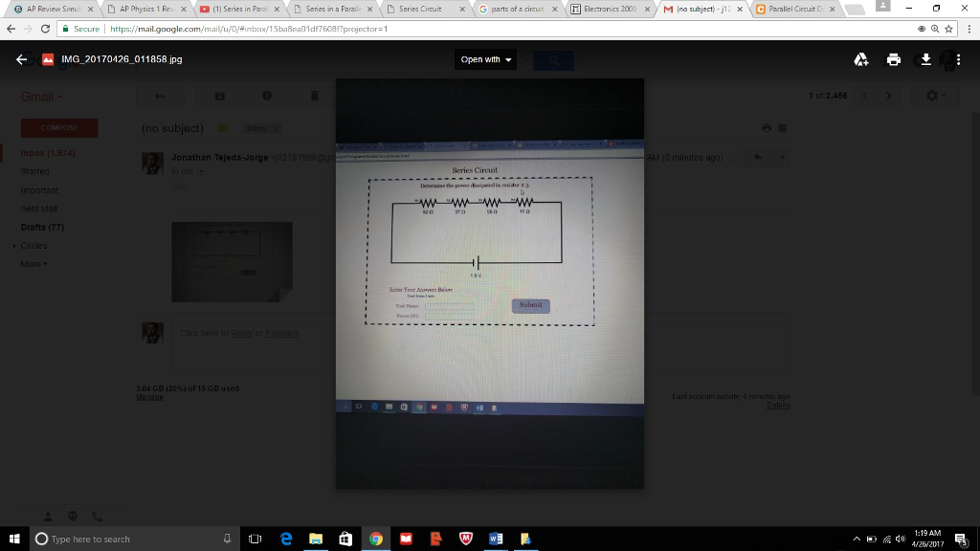Open Microsoft Word from the taskbar

point(495,538)
